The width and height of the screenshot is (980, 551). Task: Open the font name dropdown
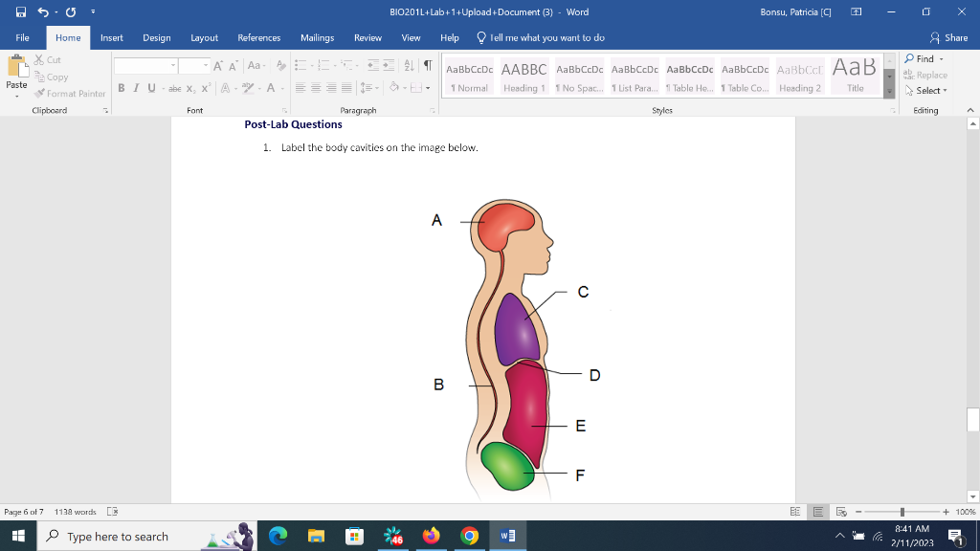tap(173, 66)
